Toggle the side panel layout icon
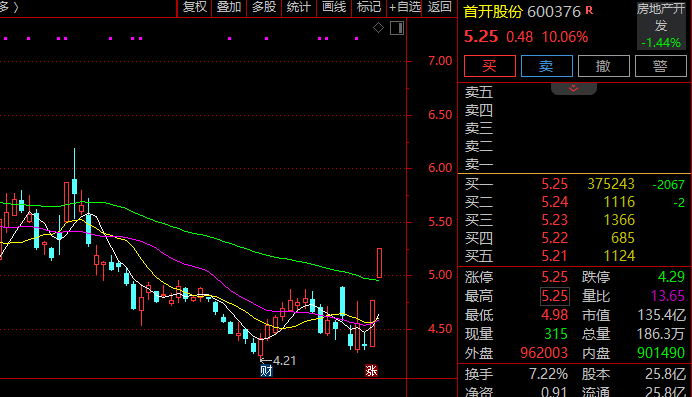The image size is (692, 397). coord(397,28)
